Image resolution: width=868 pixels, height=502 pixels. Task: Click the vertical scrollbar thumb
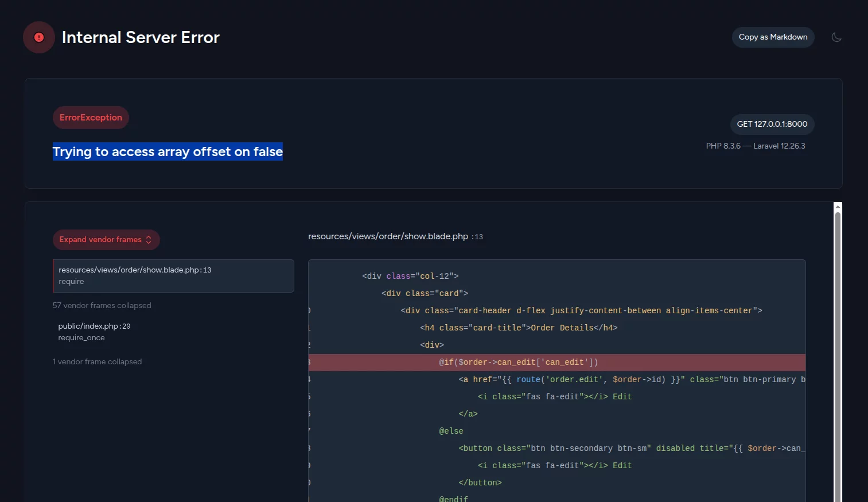(x=838, y=344)
